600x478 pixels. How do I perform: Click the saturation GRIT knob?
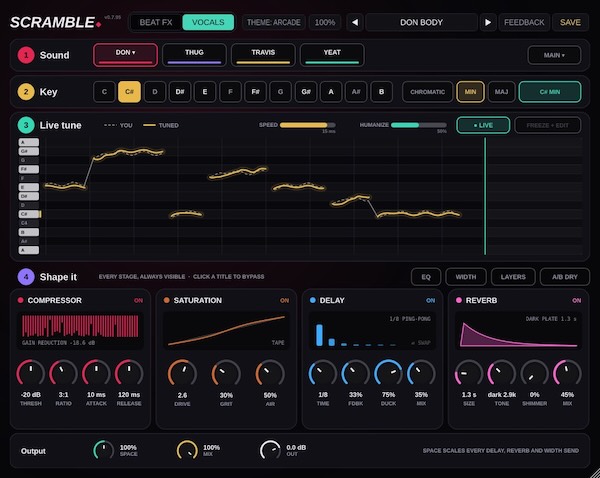point(226,374)
